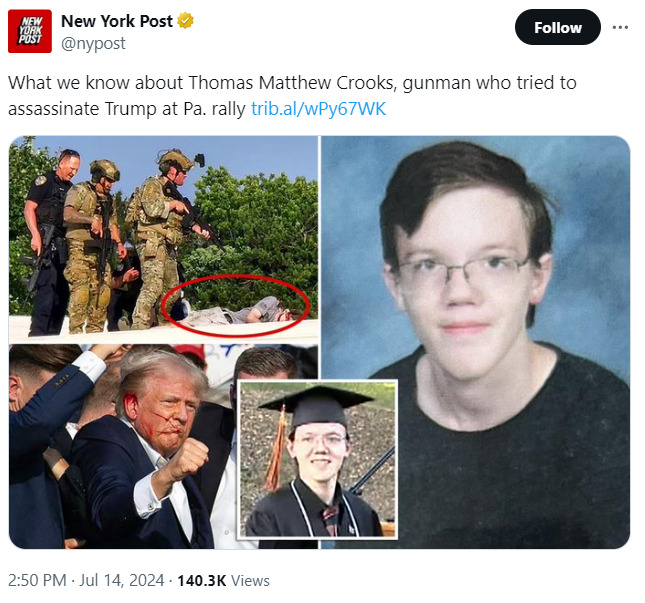Click the police officer in dark uniform

click(x=48, y=243)
